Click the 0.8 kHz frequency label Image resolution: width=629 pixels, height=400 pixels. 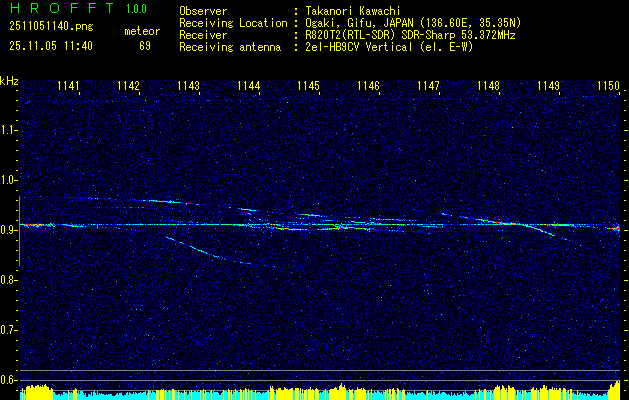coord(8,280)
